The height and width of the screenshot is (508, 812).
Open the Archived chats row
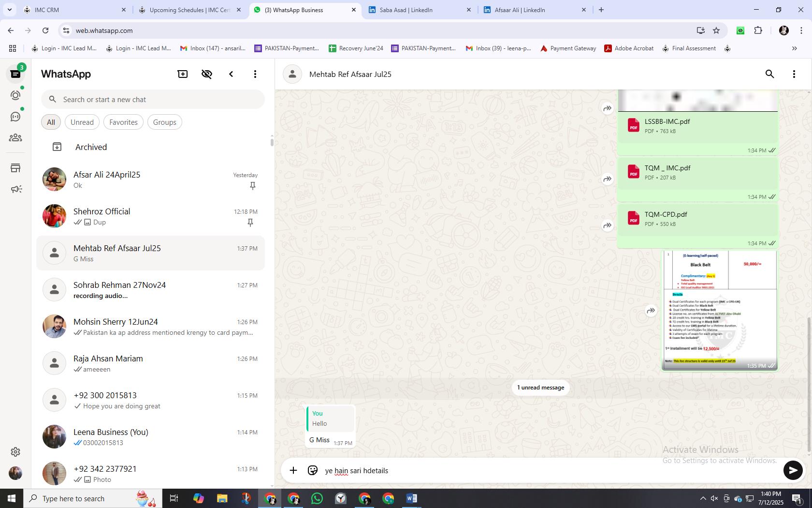pos(151,147)
